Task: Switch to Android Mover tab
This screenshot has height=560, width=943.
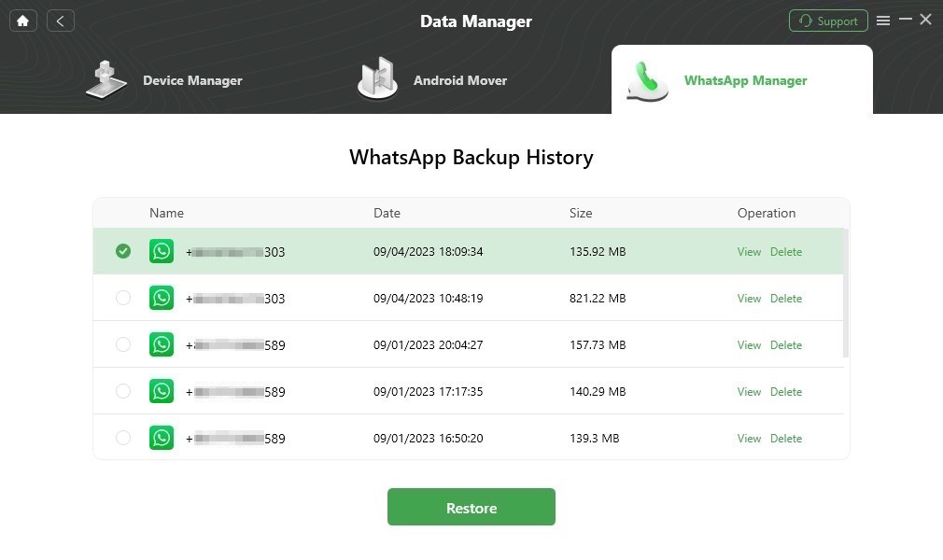Action: tap(431, 80)
